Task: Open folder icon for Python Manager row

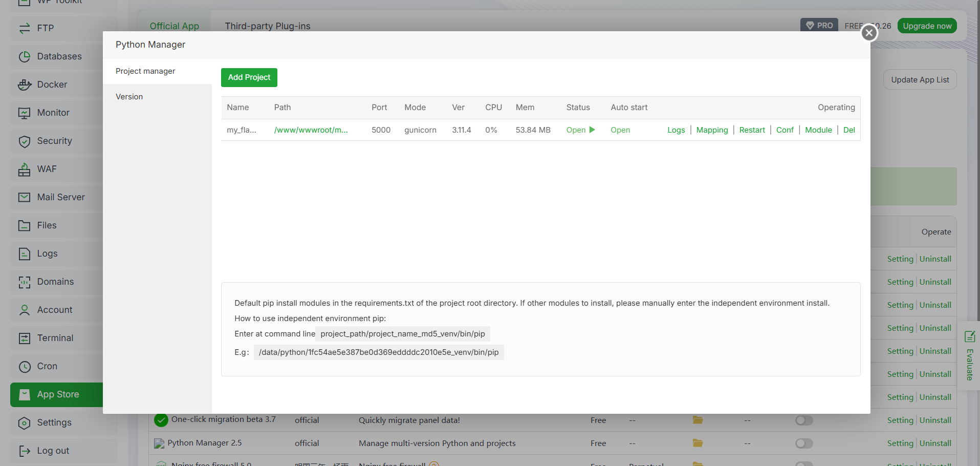Action: (698, 443)
